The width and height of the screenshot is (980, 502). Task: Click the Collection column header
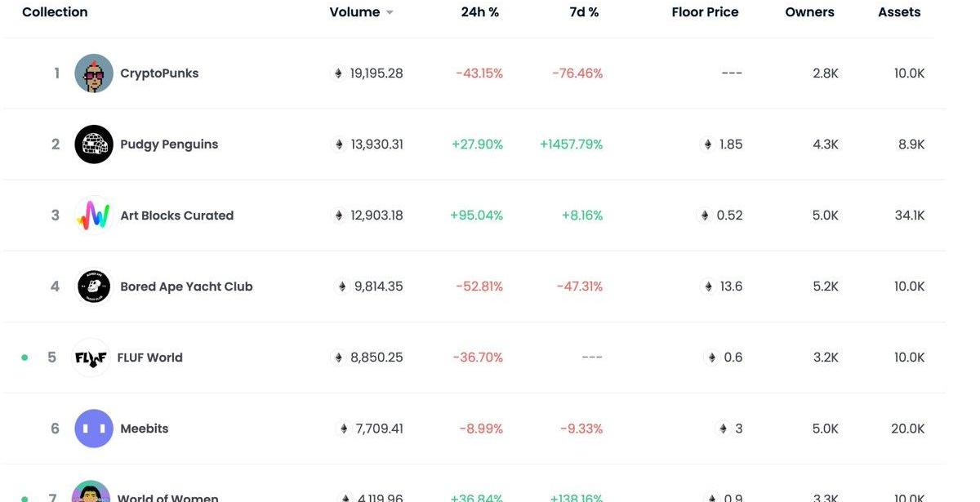point(55,12)
